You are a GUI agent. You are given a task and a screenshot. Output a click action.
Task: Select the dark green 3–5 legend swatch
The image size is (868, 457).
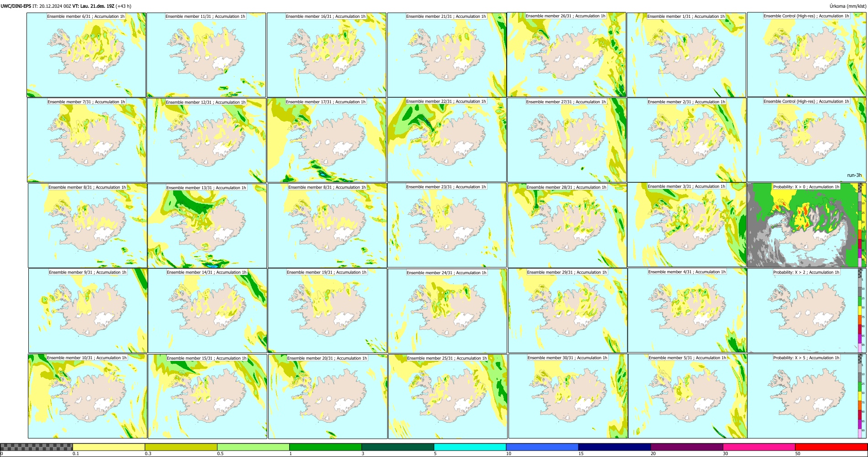click(397, 447)
